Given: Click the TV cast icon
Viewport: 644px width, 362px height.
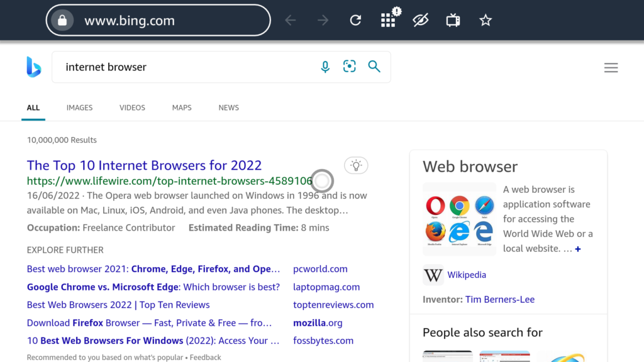Looking at the screenshot, I should click(453, 20).
